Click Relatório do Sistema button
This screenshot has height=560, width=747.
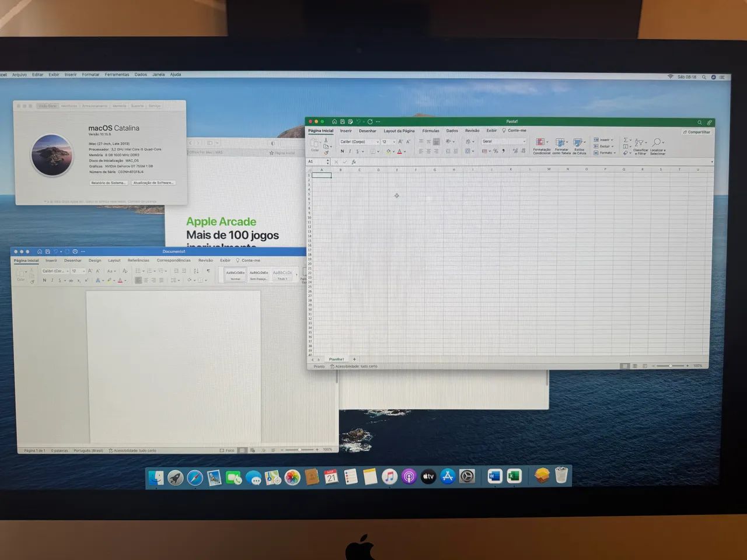109,183
